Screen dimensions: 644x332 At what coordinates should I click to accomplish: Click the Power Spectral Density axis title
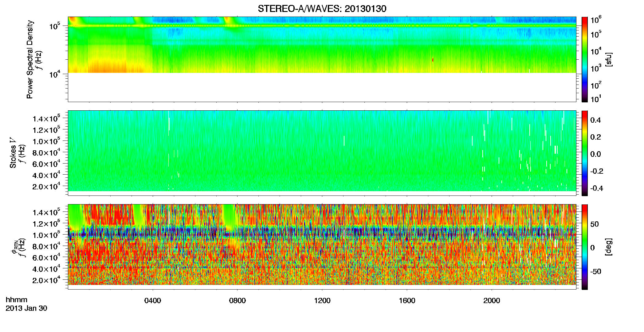pos(30,59)
